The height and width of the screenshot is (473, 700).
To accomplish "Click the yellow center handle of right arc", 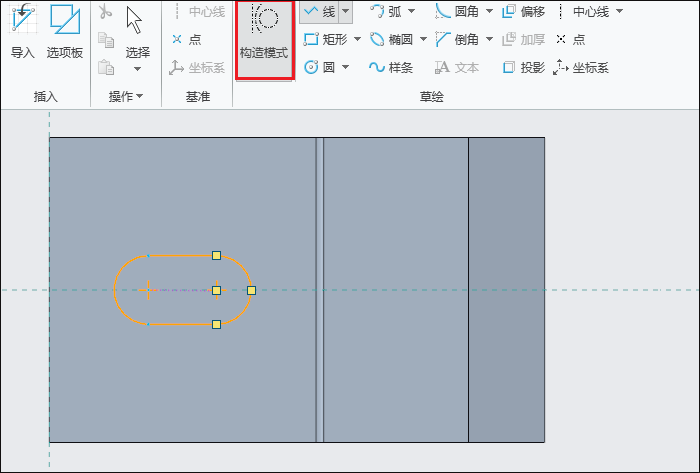I will click(x=217, y=290).
